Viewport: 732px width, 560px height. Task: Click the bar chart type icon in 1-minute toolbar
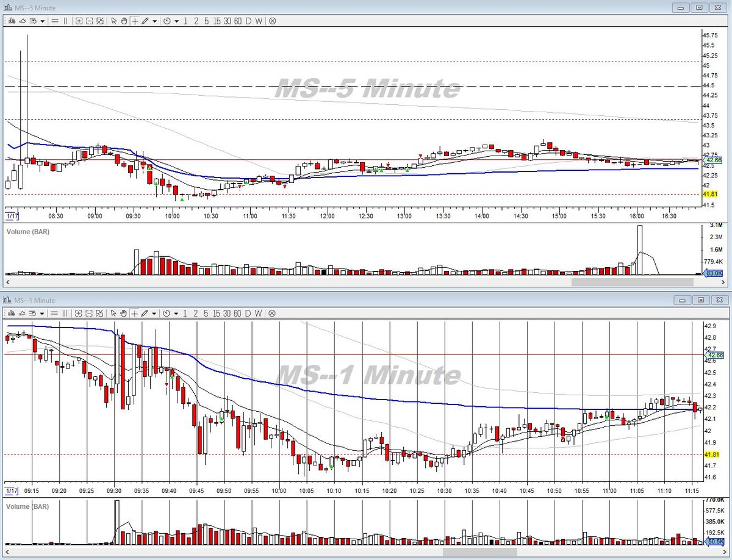click(x=12, y=312)
